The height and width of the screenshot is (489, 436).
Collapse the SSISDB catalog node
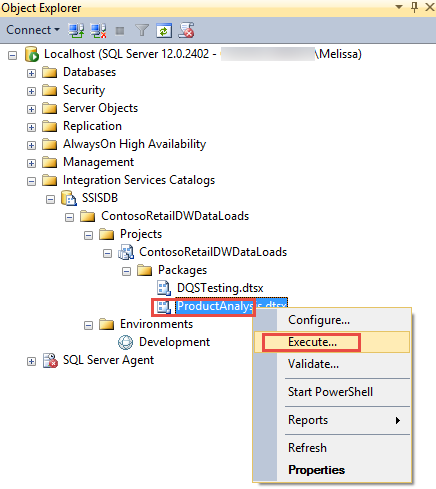[50, 199]
